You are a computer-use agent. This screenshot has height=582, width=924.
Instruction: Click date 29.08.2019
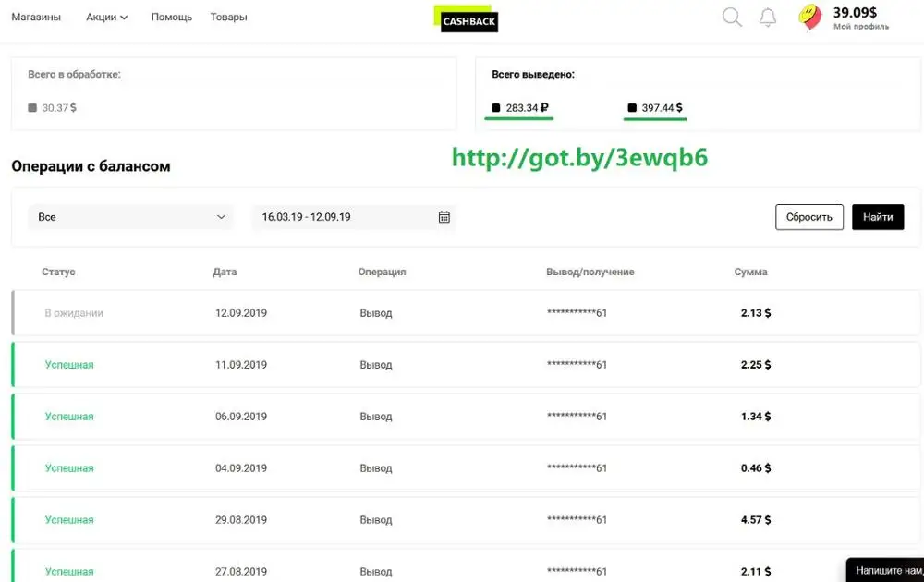[x=241, y=520]
